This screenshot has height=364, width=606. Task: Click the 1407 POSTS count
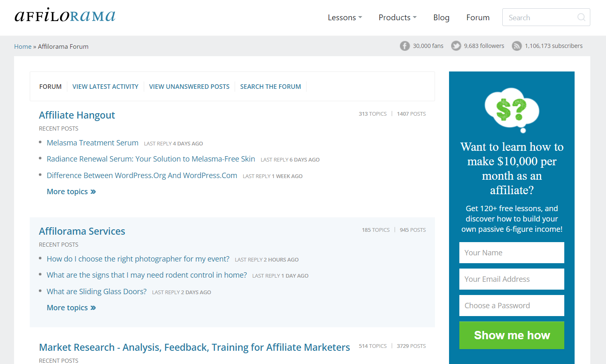tap(411, 114)
